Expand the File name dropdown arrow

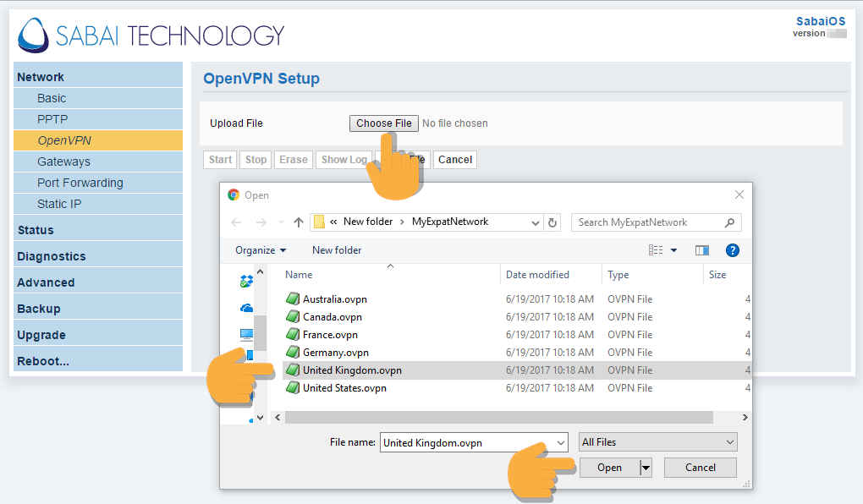(x=561, y=443)
